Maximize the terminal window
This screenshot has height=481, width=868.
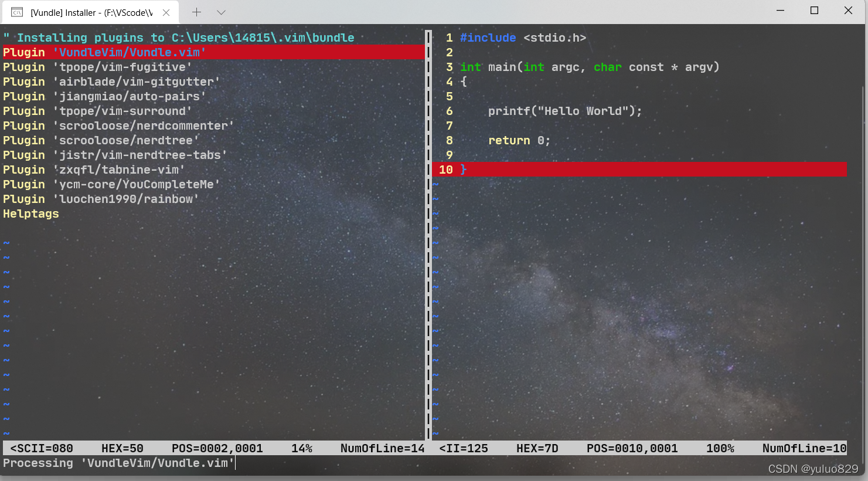click(814, 11)
